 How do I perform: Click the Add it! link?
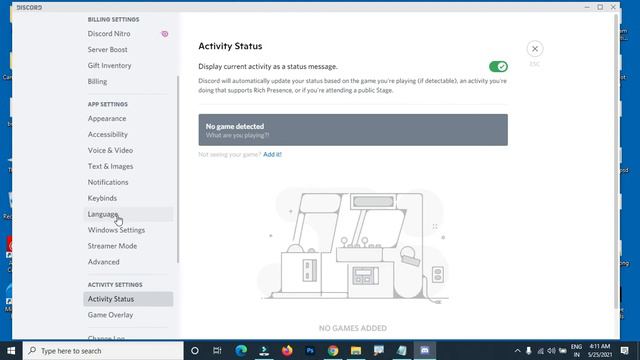pos(272,154)
